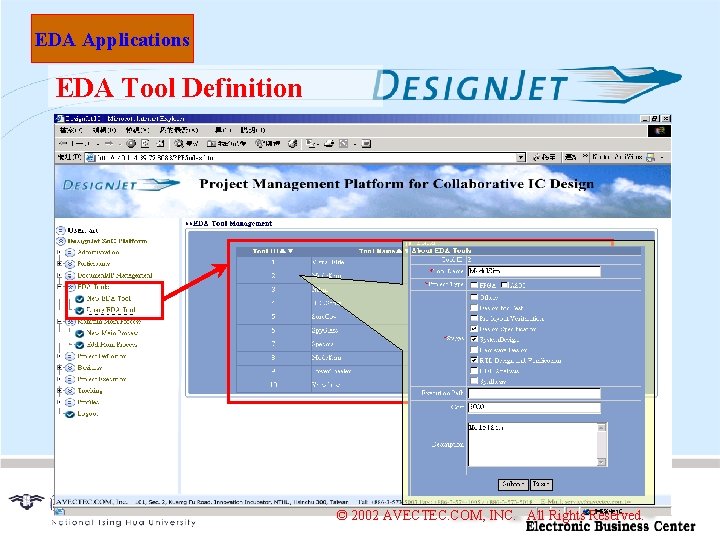Viewport: 720px width, 540px height.
Task: Click into the empty Execution Path field
Action: [534, 393]
